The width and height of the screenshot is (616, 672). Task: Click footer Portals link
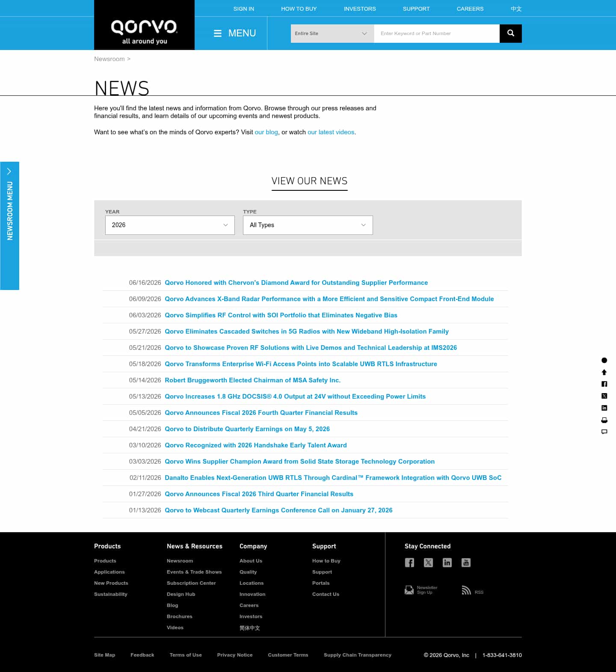[x=321, y=583]
